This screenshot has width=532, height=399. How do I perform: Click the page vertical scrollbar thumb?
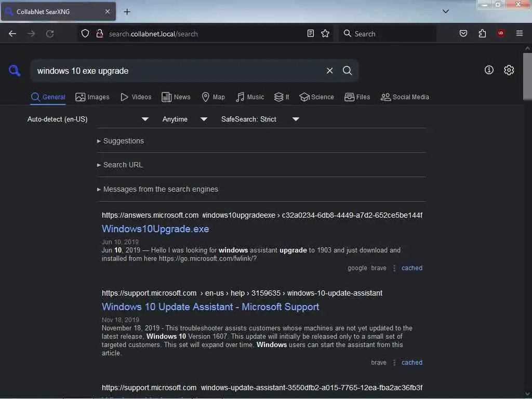click(x=527, y=77)
